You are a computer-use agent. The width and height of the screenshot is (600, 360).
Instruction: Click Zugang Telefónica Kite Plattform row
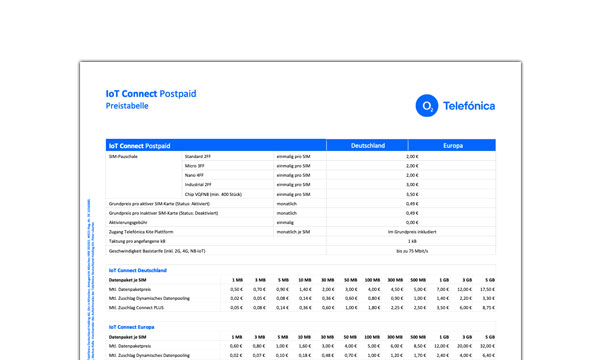[301, 232]
